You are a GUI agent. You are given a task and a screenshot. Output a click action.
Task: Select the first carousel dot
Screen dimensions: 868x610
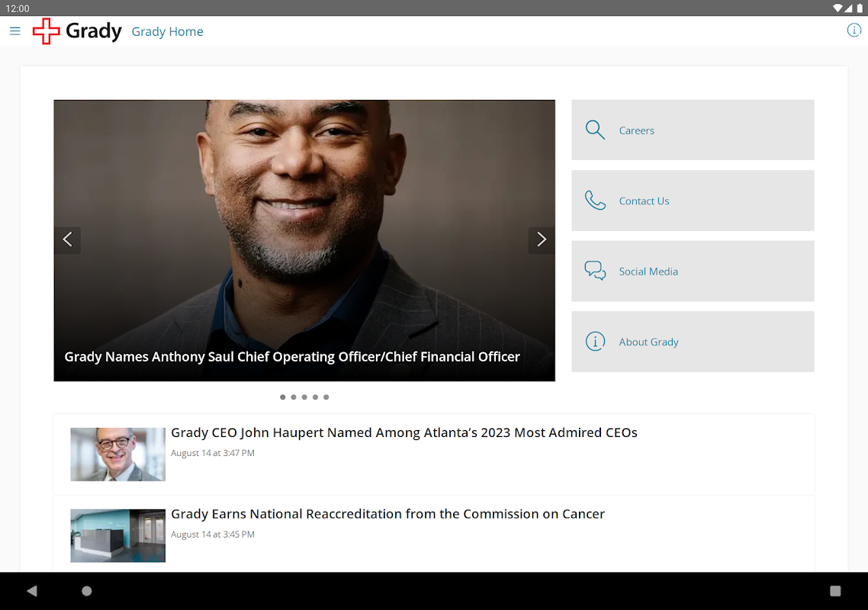(283, 397)
